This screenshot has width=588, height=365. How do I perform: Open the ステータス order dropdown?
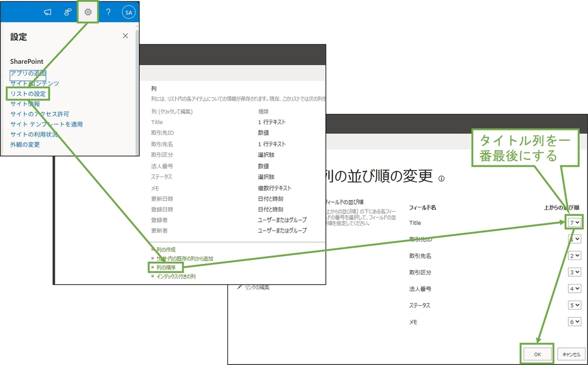pos(574,305)
